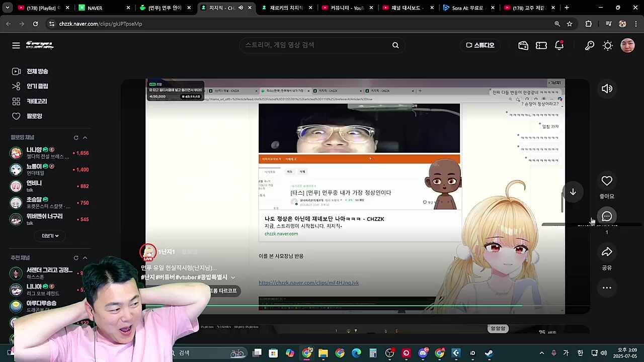Open the clip more options menu

(607, 288)
